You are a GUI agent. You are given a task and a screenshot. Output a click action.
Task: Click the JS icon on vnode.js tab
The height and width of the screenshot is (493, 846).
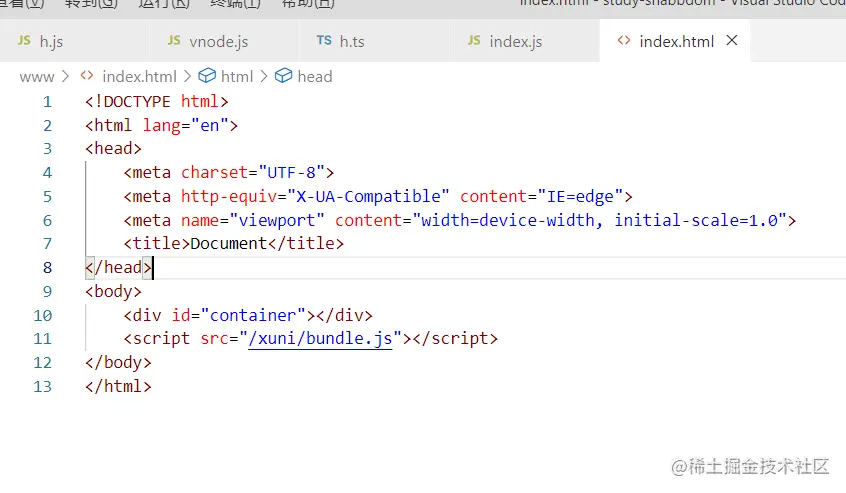[174, 40]
